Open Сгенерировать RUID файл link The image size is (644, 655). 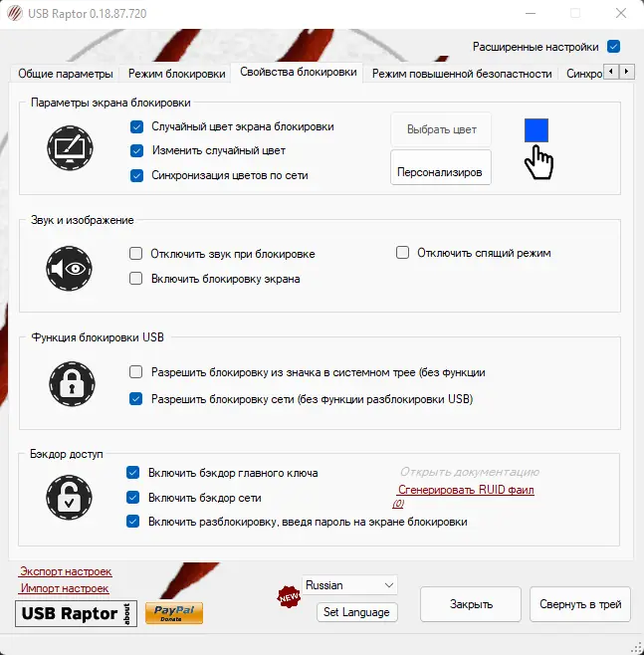[x=466, y=490]
